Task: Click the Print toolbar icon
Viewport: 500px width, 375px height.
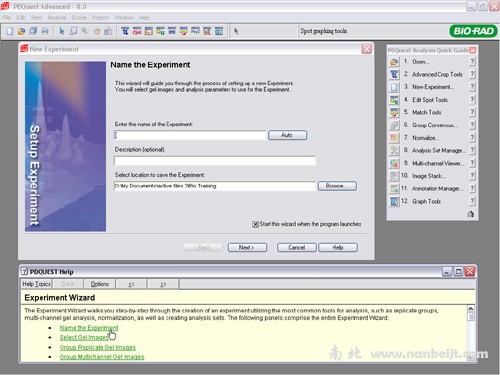Action: tap(45, 31)
